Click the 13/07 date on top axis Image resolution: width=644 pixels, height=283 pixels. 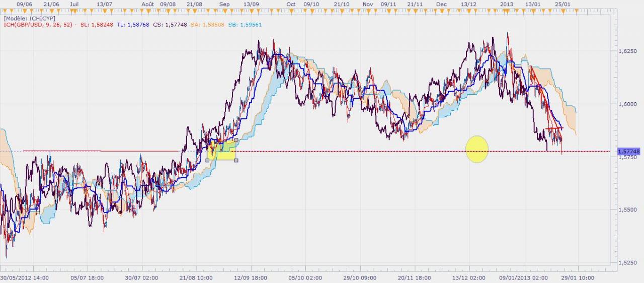pyautogui.click(x=104, y=4)
